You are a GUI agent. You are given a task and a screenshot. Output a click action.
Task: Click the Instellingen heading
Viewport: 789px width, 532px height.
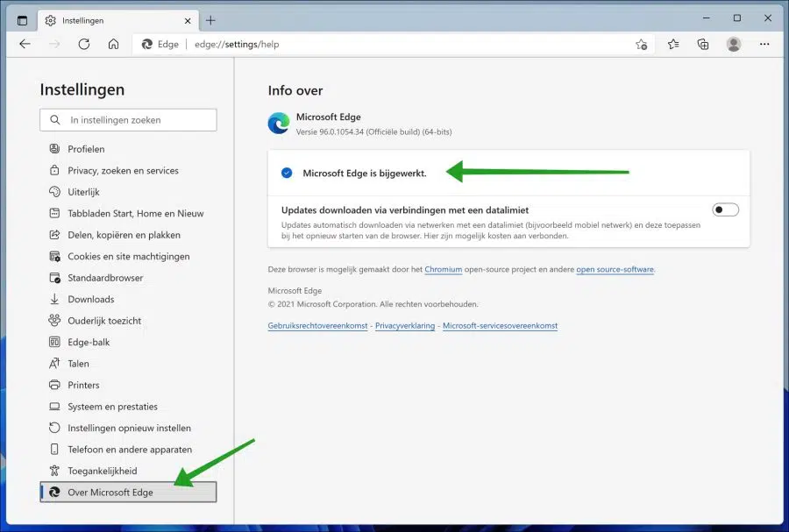coord(82,89)
